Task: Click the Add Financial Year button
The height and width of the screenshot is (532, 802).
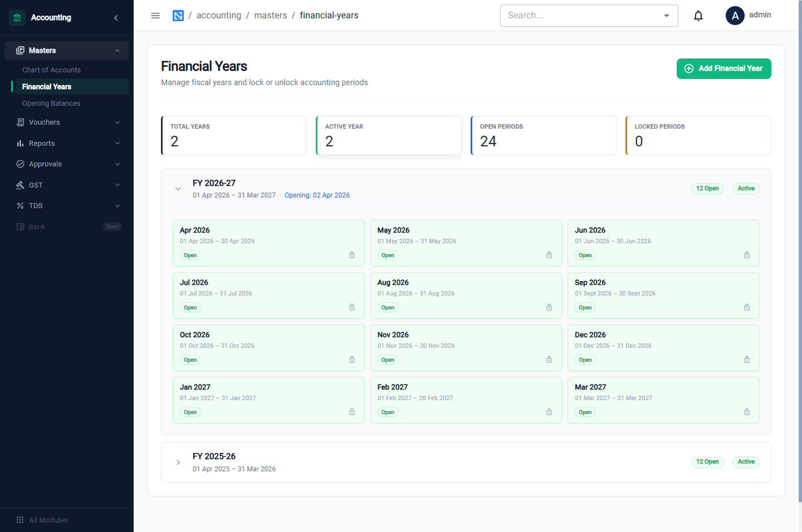Action: 724,68
